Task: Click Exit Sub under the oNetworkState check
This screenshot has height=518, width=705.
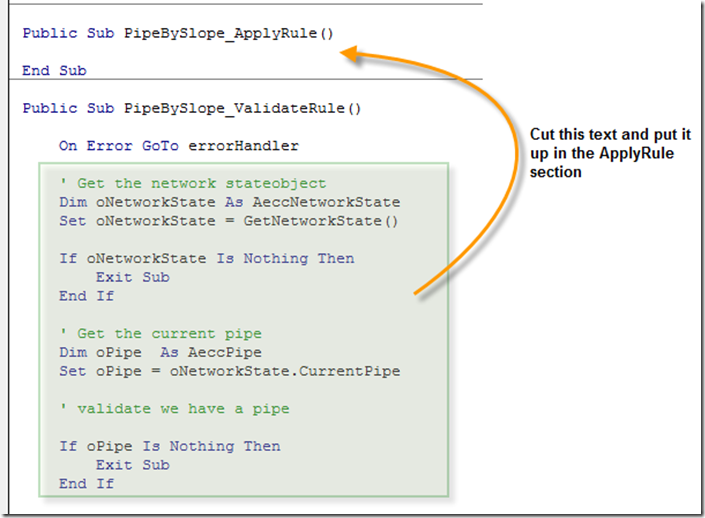Action: [x=132, y=277]
